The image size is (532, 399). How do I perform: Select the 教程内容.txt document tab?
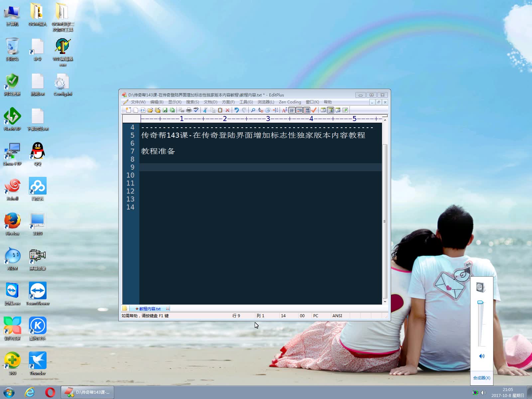pyautogui.click(x=150, y=309)
